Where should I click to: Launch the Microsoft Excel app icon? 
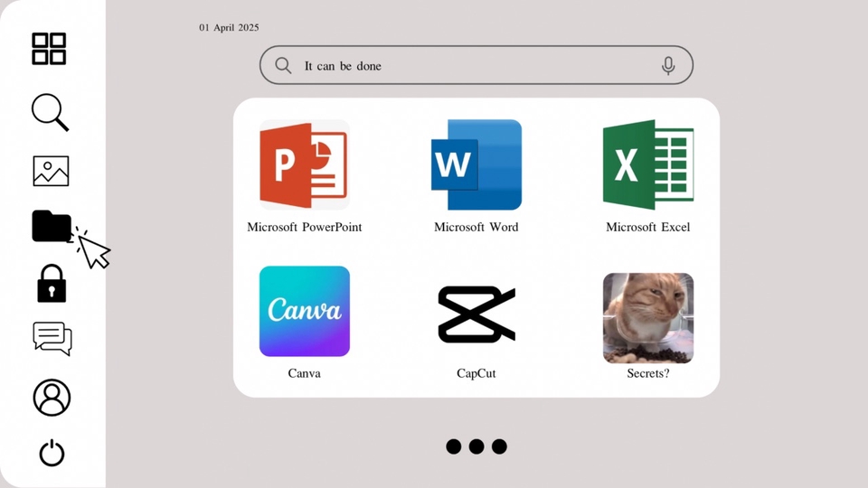tap(648, 165)
